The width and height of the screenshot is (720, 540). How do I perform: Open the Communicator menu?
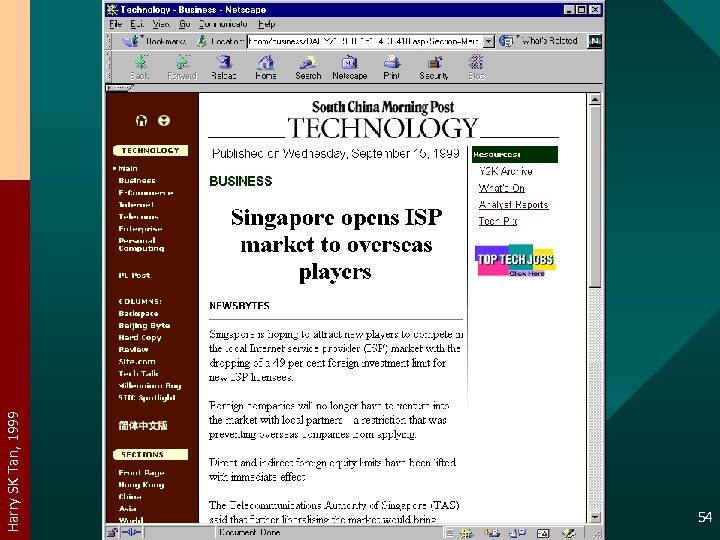coord(223,24)
